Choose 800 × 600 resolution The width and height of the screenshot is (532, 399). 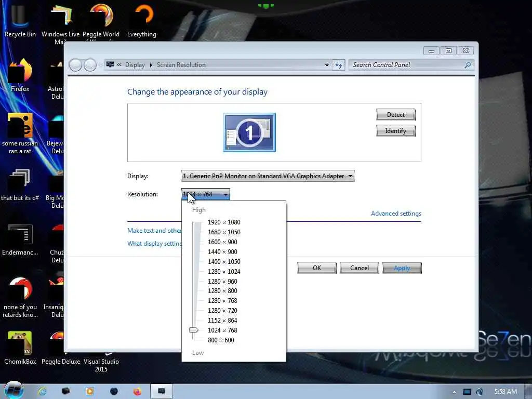221,340
